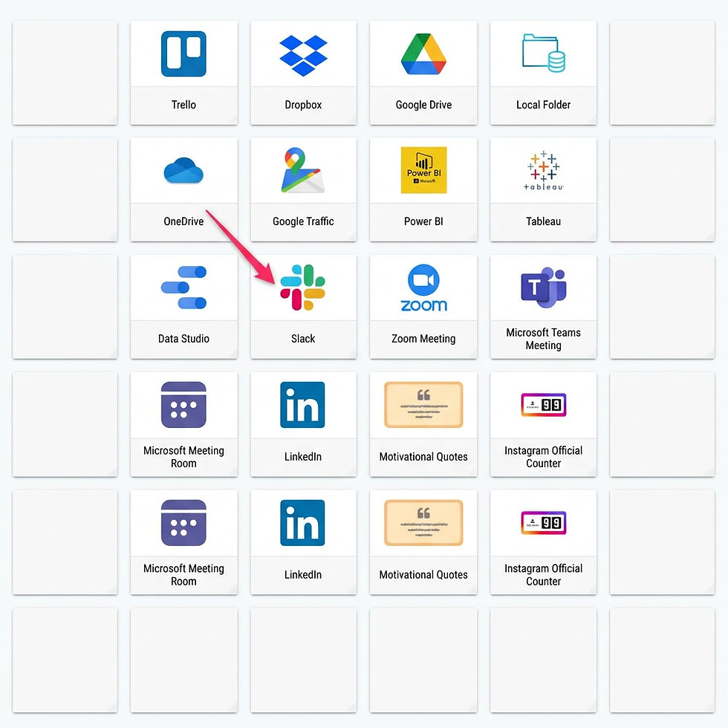Click the 'Slack' label text

click(303, 339)
